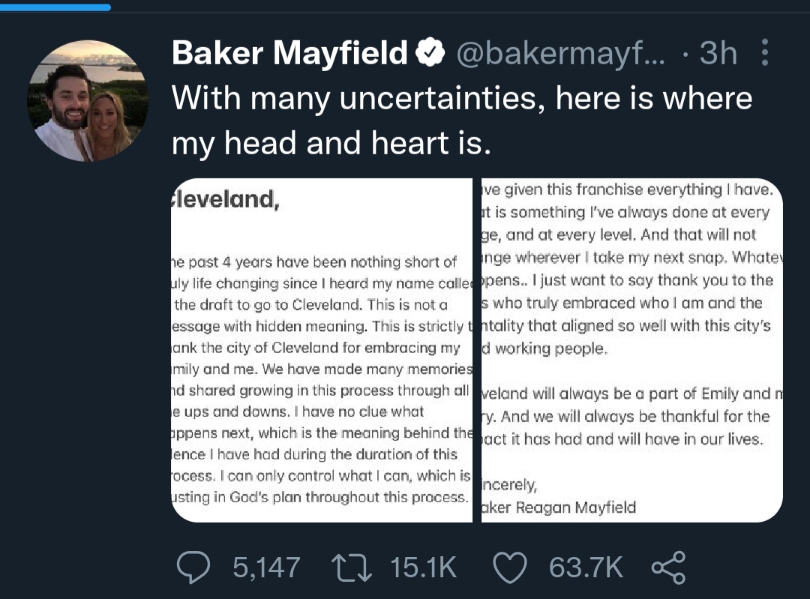
Task: Retweet this post using the retweet icon
Action: 351,568
